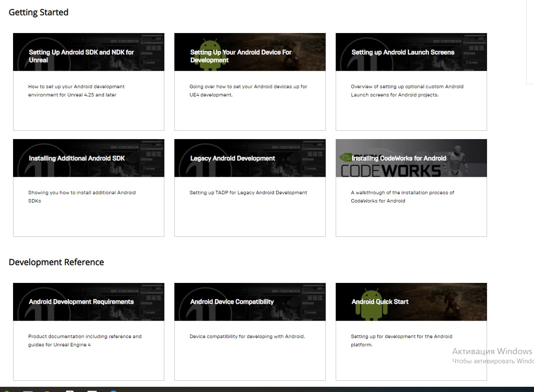The width and height of the screenshot is (534, 392).
Task: Click text 'How to set up your Android development environment'
Action: [77, 90]
